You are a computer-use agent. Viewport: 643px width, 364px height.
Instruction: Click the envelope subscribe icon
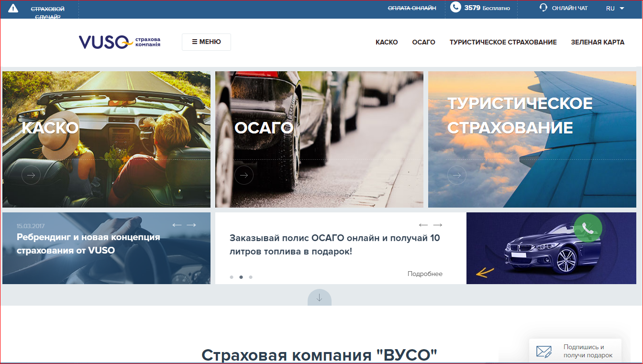pos(544,352)
